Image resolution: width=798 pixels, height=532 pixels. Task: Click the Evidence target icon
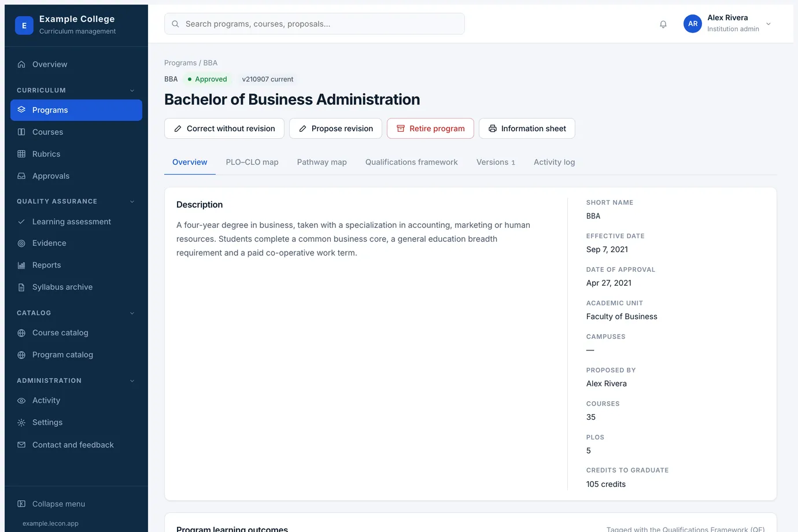21,243
